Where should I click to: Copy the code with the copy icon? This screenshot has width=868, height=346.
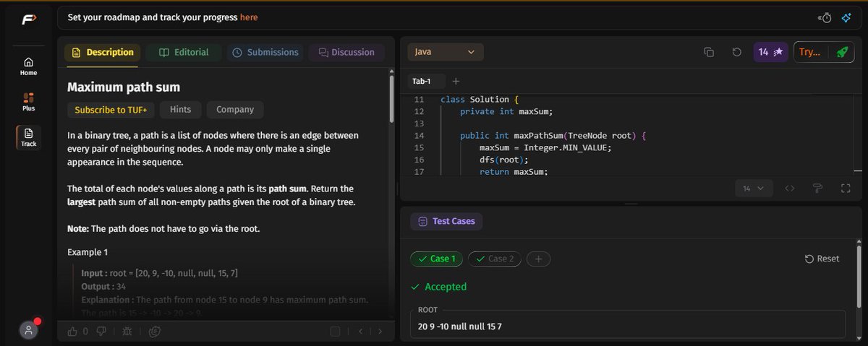click(710, 52)
